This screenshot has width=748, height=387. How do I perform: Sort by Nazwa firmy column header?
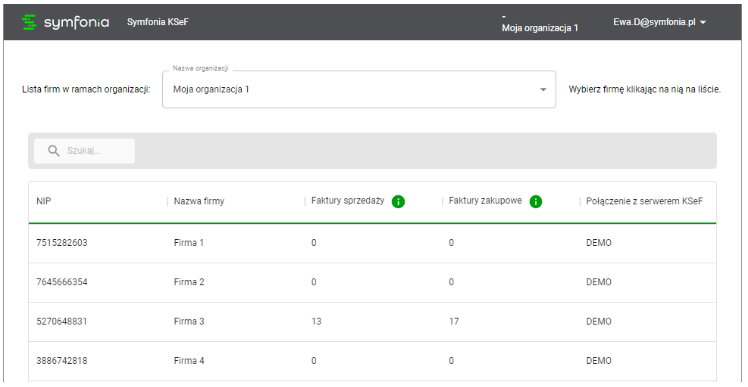pos(199,201)
